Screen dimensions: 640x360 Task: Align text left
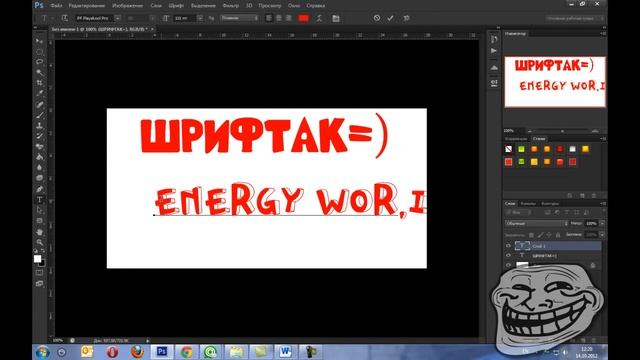pos(269,18)
